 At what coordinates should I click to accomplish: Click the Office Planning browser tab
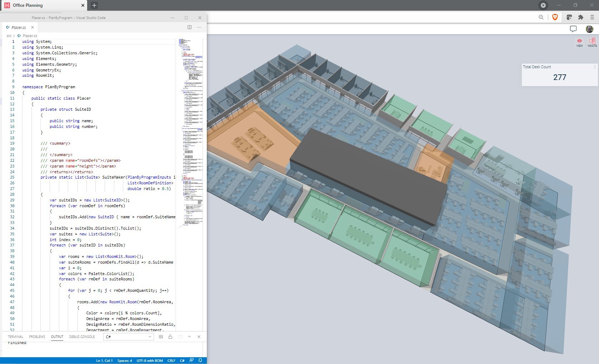(x=44, y=5)
